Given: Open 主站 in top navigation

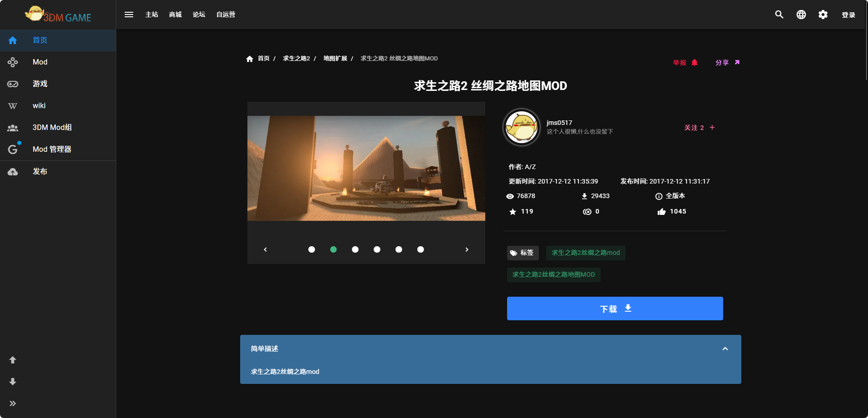Looking at the screenshot, I should (x=152, y=15).
